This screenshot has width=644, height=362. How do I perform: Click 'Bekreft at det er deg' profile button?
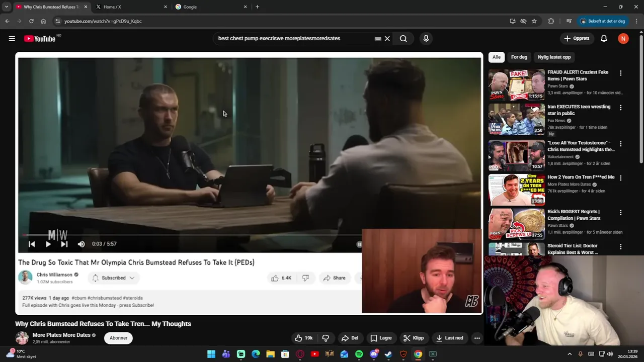603,21
